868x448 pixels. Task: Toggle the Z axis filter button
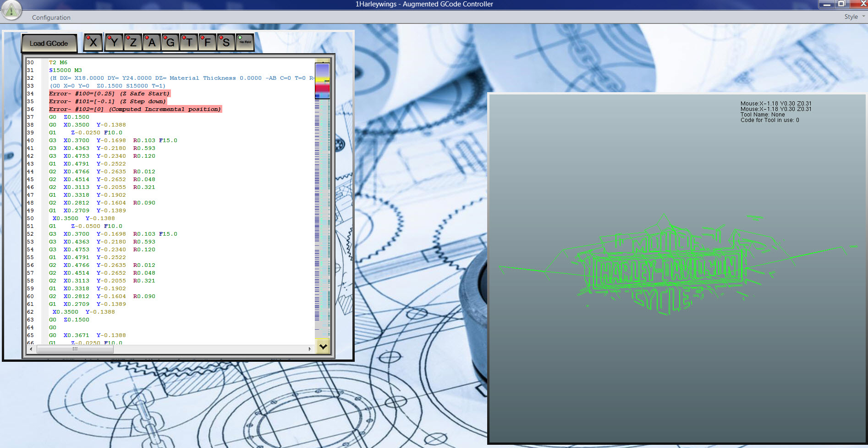pyautogui.click(x=133, y=43)
